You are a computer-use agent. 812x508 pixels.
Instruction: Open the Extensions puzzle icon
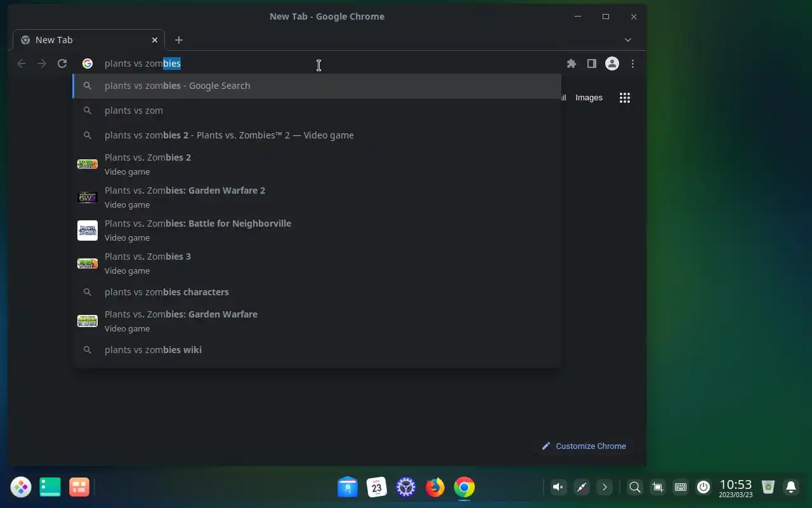(572, 63)
